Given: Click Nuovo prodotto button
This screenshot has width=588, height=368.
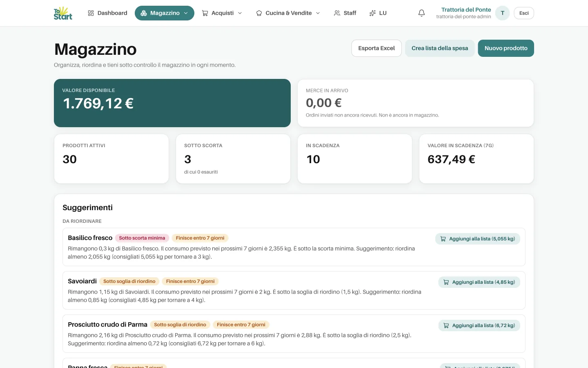Looking at the screenshot, I should pos(506,48).
